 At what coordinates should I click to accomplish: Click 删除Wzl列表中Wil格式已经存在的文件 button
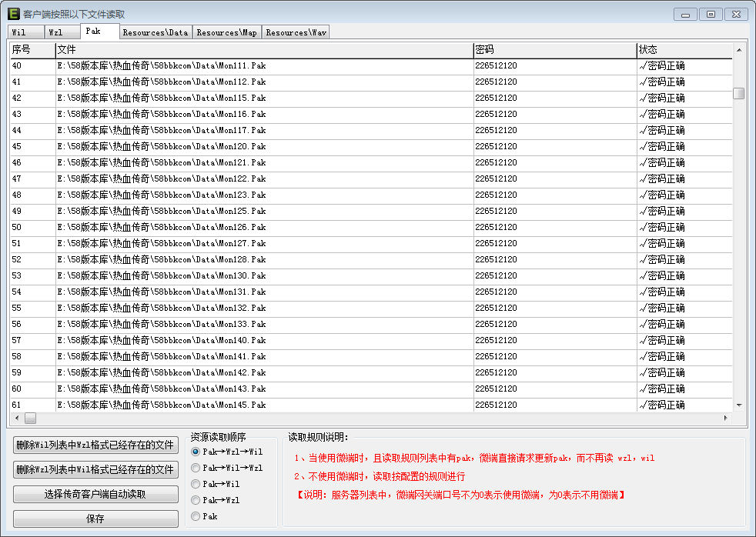95,469
